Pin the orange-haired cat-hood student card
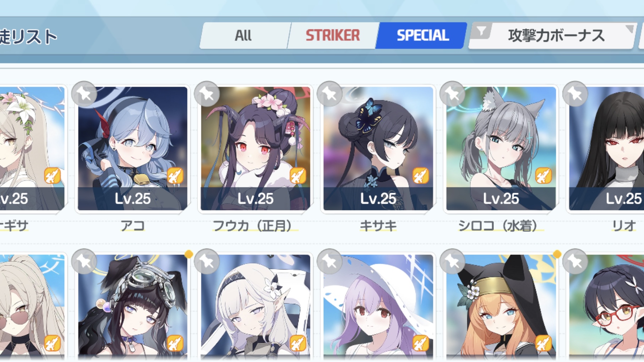Image resolution: width=644 pixels, height=362 pixels. [453, 262]
